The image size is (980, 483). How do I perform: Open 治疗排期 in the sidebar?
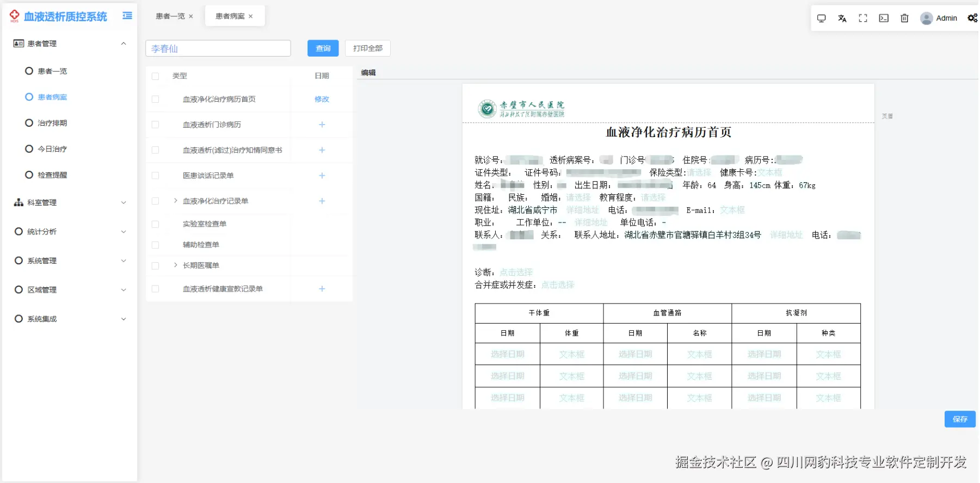(52, 123)
